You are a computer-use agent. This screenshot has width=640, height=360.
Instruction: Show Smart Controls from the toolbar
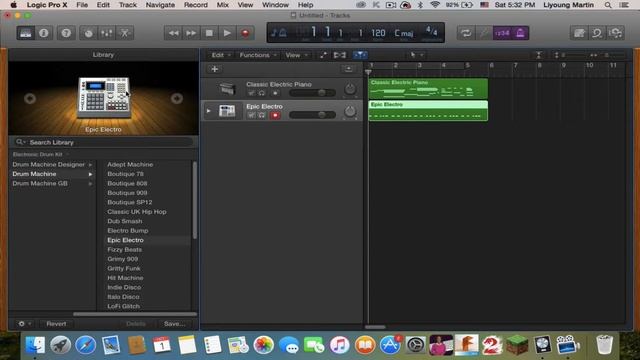[x=89, y=33]
